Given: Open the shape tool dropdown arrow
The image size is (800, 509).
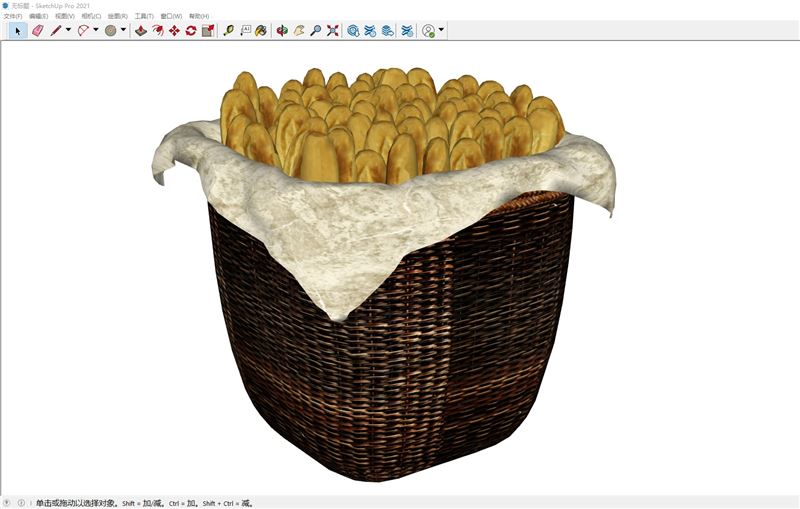Looking at the screenshot, I should [x=123, y=30].
